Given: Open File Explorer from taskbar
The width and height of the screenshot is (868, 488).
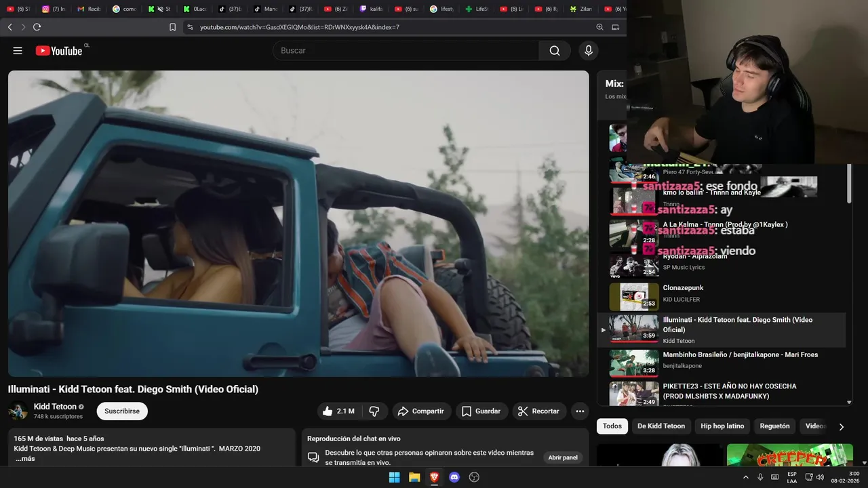Looking at the screenshot, I should click(414, 477).
